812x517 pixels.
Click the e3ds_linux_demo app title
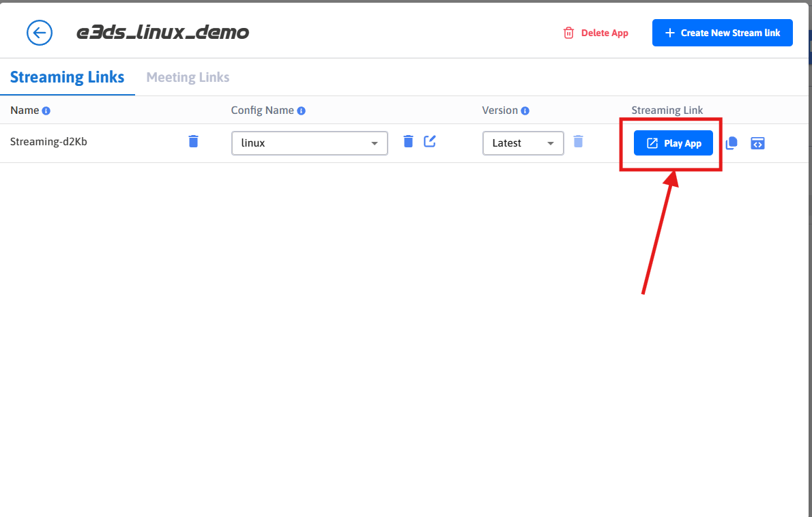coord(162,32)
